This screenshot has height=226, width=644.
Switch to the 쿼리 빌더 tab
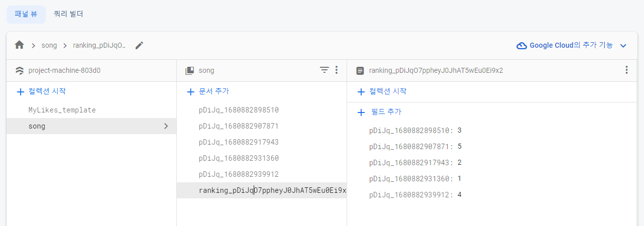point(68,14)
